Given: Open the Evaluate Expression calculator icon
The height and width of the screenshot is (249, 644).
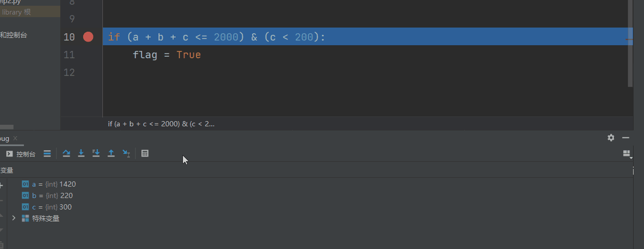Looking at the screenshot, I should point(145,153).
